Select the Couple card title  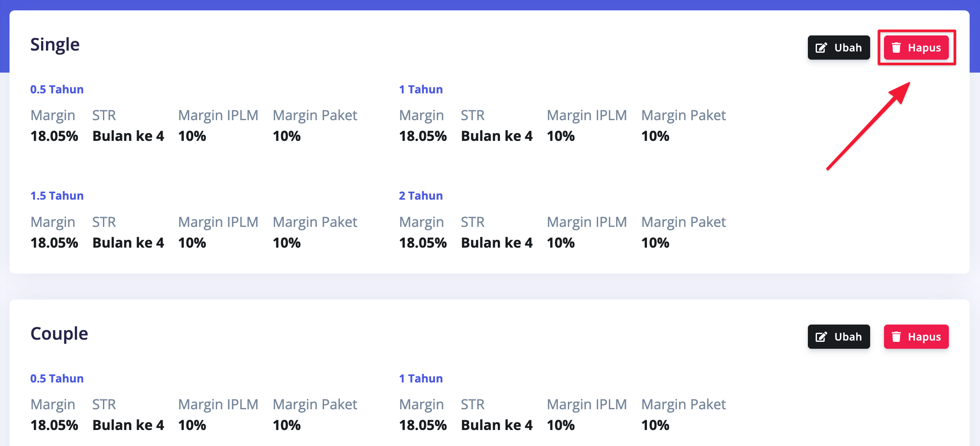[x=59, y=334]
